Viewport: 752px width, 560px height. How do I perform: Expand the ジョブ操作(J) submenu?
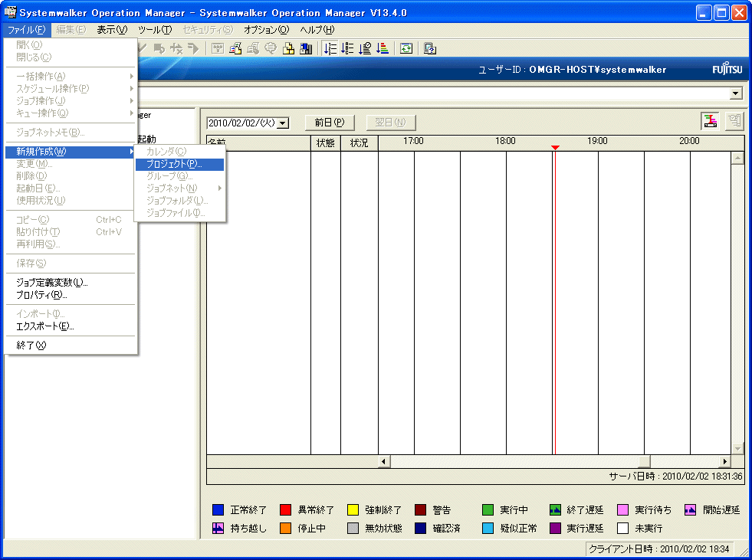click(x=71, y=100)
